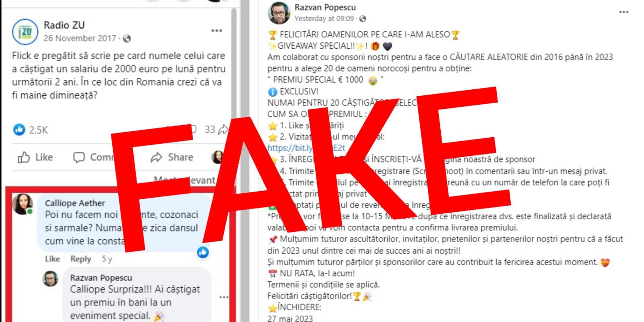
Task: Open Calliope Aether's profile avatar
Action: [23, 204]
